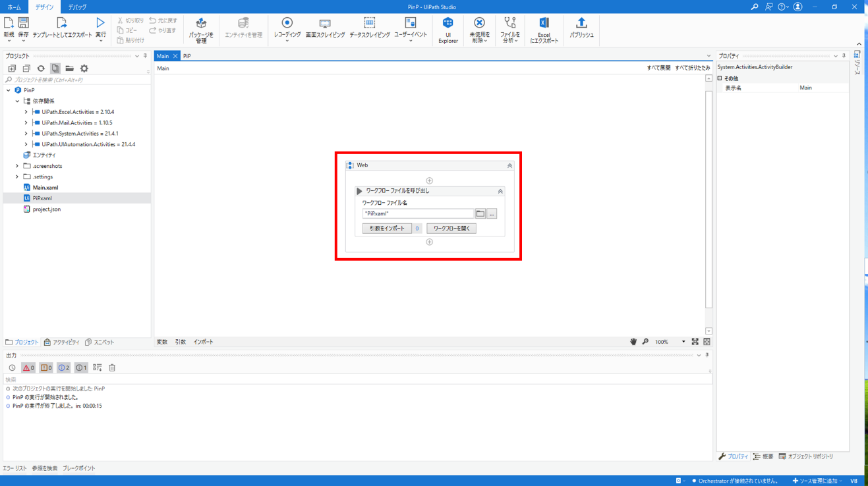Click fit to screen icon in designer
Image resolution: width=868 pixels, height=486 pixels.
tap(695, 342)
